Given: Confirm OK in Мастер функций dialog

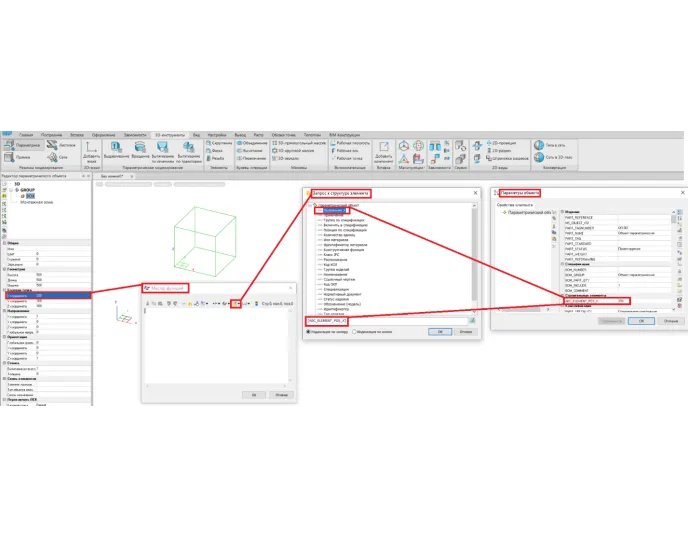Looking at the screenshot, I should click(254, 395).
